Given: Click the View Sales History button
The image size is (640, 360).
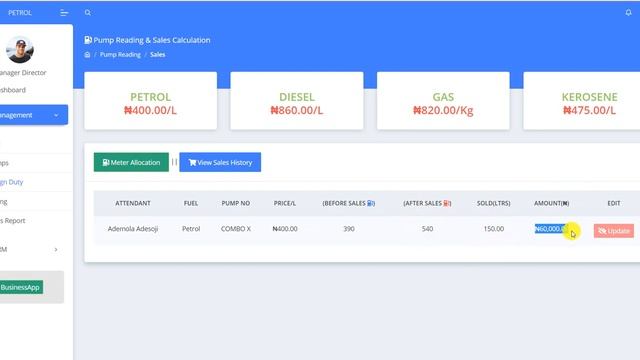Looking at the screenshot, I should click(x=220, y=162).
